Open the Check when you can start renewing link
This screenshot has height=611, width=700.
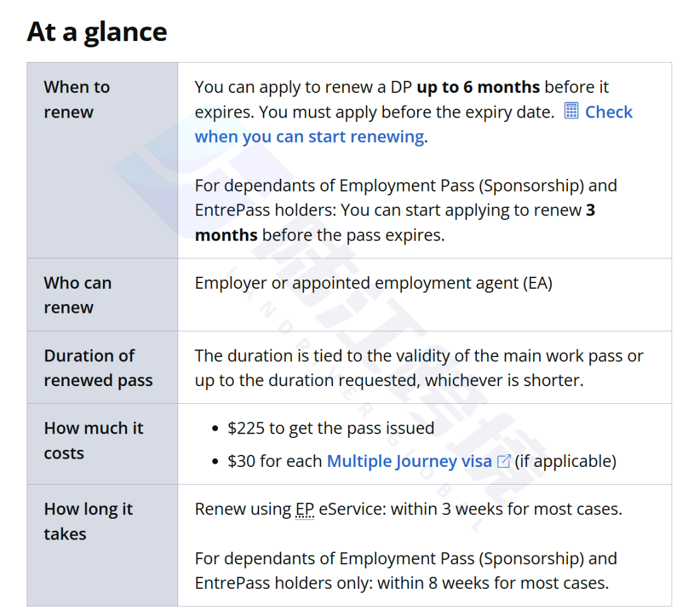[x=413, y=124]
